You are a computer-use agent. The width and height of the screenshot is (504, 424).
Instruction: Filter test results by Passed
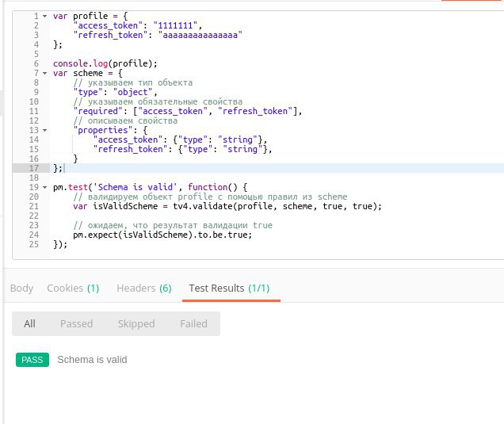[x=77, y=323]
